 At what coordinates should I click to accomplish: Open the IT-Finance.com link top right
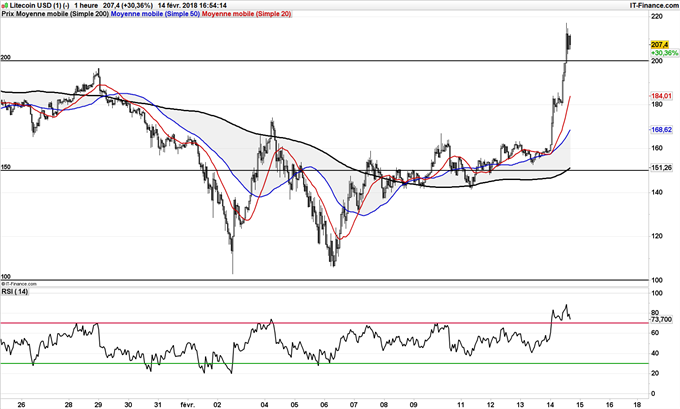tap(654, 6)
